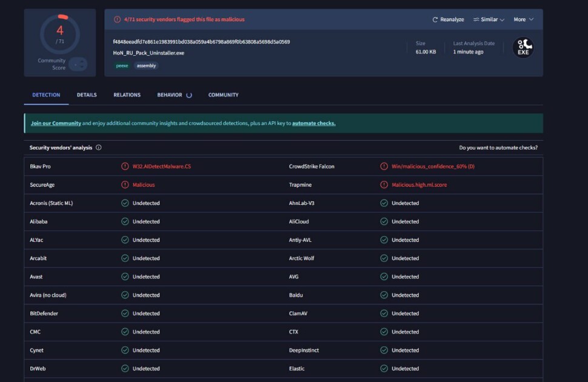Click the Arcabit undetected check icon
The height and width of the screenshot is (382, 588).
pyautogui.click(x=125, y=258)
